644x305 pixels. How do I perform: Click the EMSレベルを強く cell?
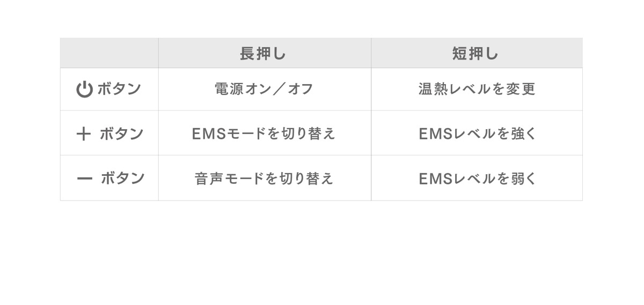point(477,133)
